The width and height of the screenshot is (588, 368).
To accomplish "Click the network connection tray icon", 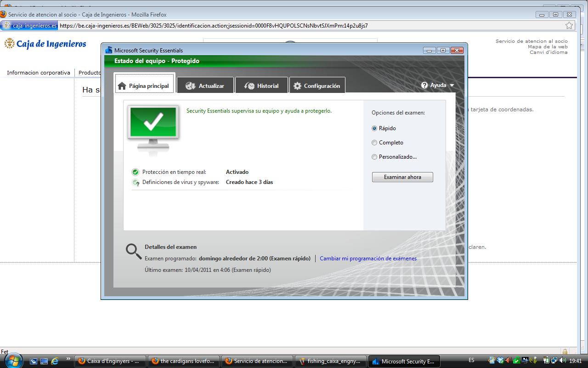I will [x=554, y=360].
